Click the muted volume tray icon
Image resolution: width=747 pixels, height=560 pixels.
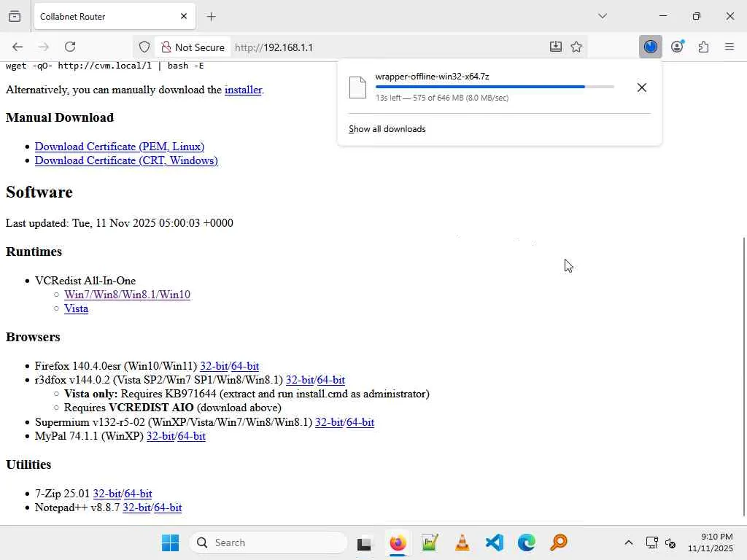click(670, 542)
